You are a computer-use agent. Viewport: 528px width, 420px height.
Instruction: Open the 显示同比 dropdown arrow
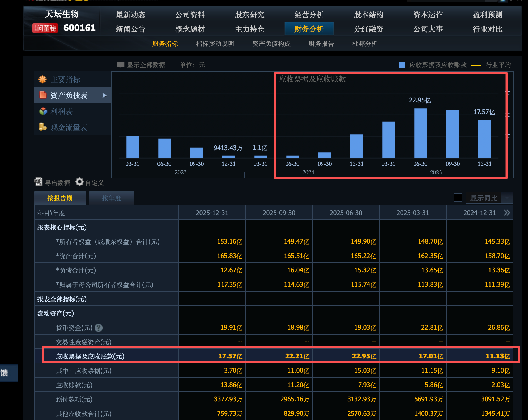click(507, 198)
